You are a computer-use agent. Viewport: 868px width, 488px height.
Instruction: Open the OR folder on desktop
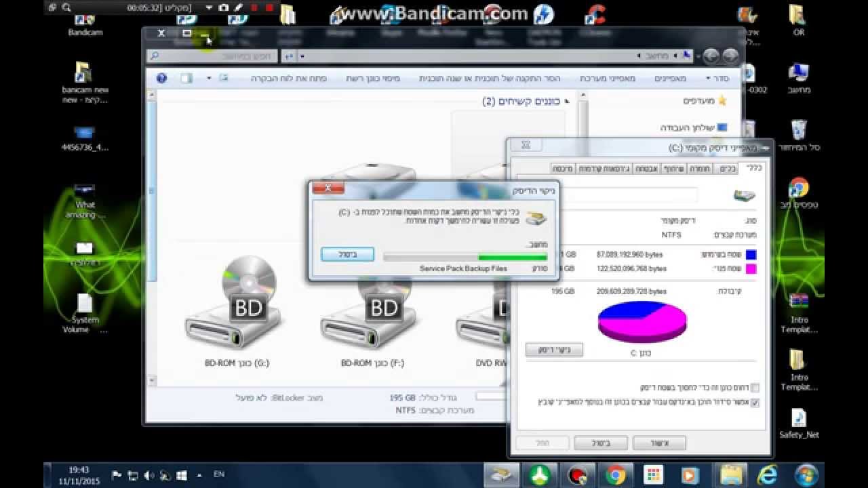pos(798,20)
